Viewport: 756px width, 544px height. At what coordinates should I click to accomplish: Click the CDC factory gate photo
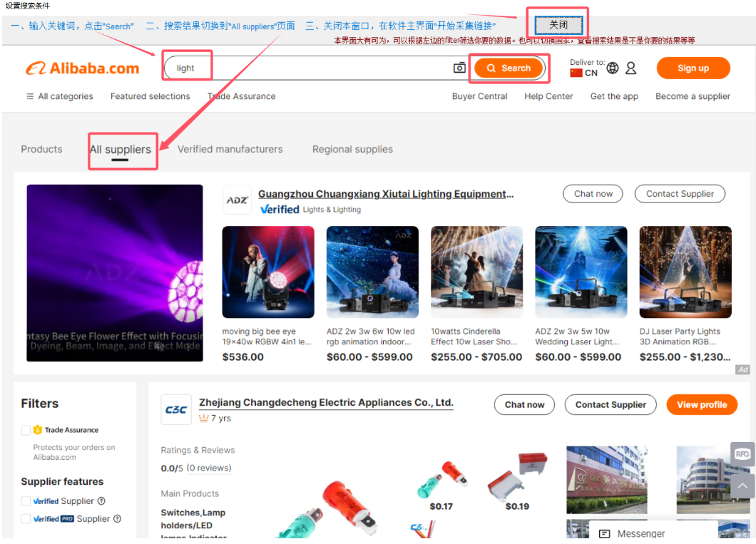(606, 480)
